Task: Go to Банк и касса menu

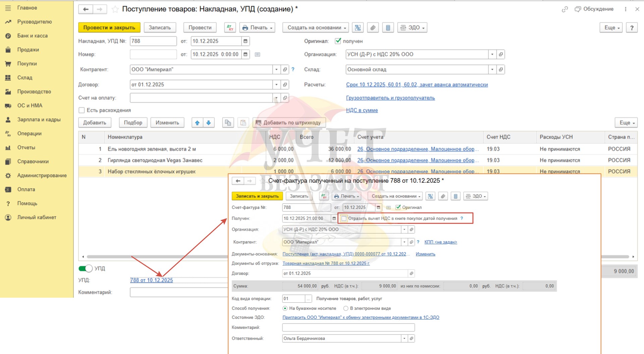Action: [32, 36]
